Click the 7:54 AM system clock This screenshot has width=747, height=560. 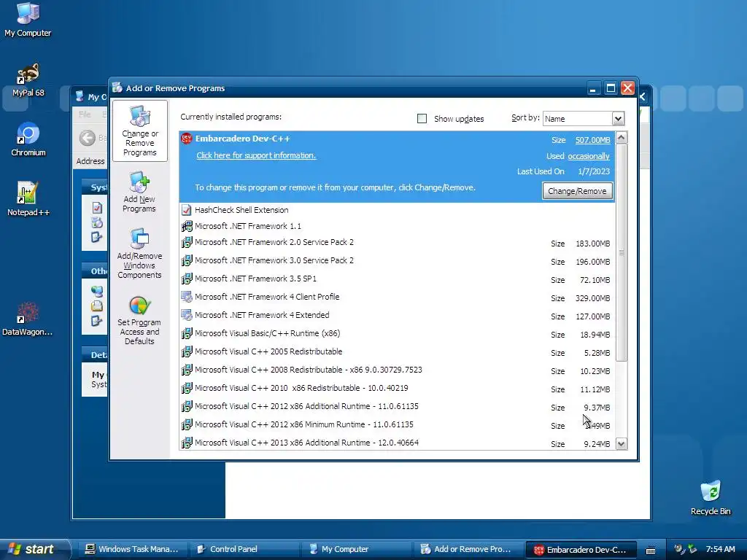click(720, 549)
